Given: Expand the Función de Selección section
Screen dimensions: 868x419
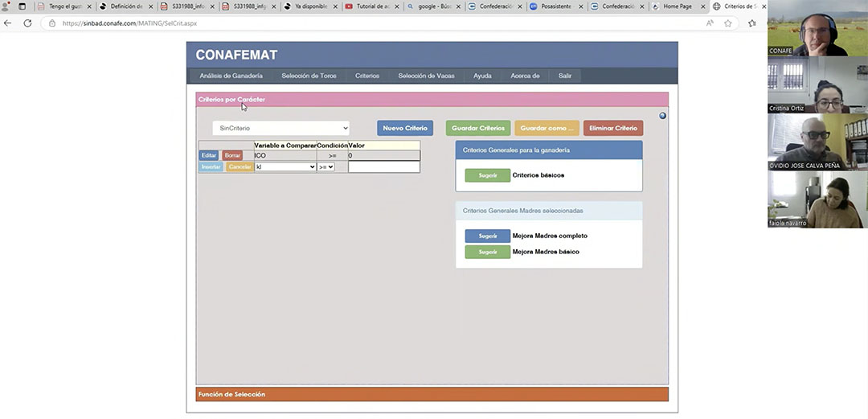Looking at the screenshot, I should tap(432, 394).
